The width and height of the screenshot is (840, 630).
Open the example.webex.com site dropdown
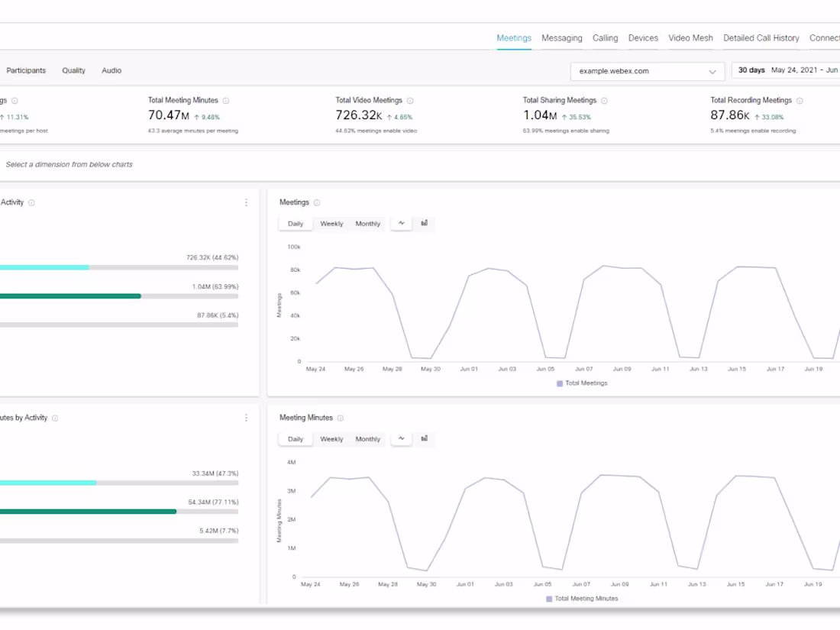[647, 71]
